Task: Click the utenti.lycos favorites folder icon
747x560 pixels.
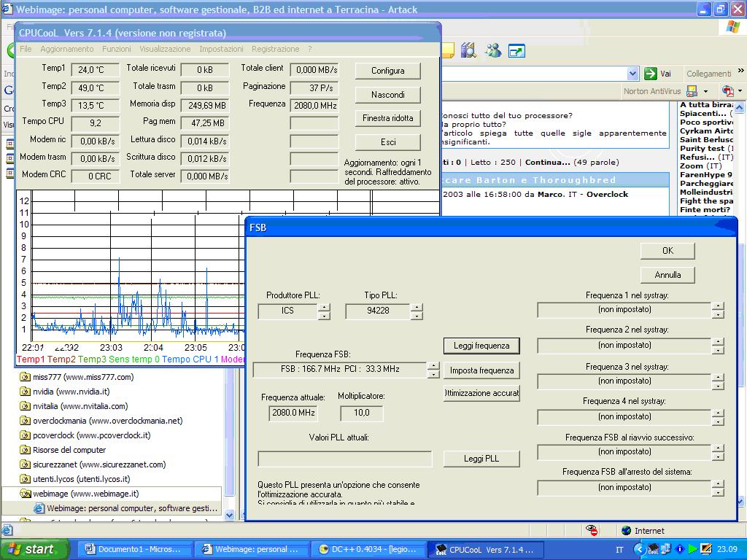Action: pos(25,479)
